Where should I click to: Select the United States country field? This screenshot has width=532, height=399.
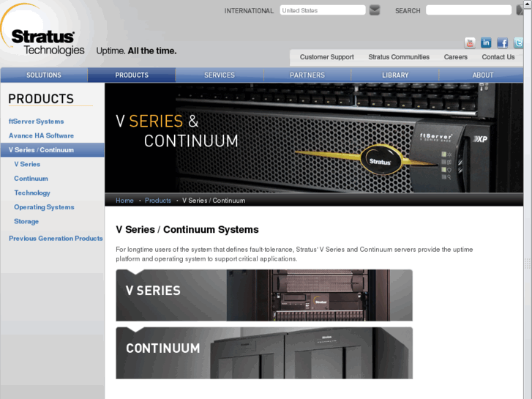click(x=323, y=10)
